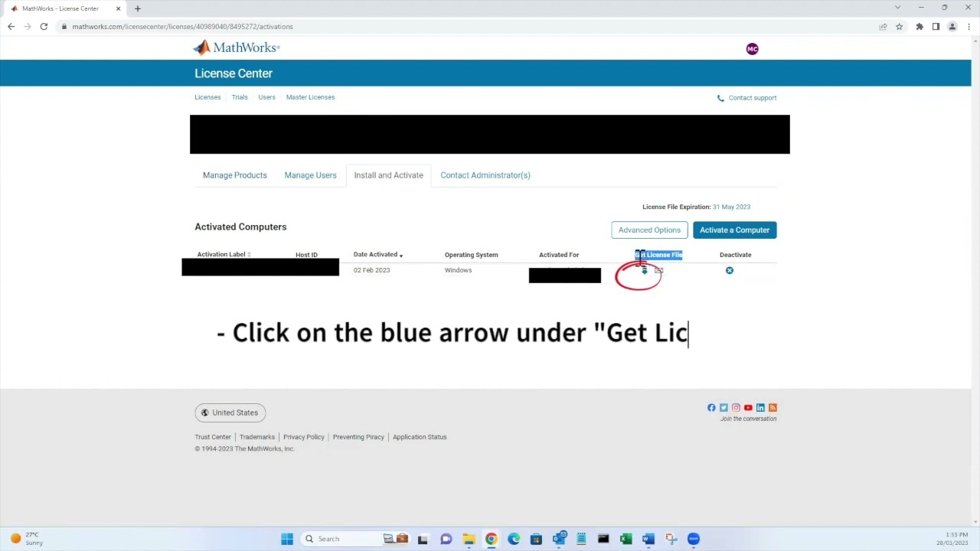
Task: Go to Master Licenses navigation item
Action: point(310,97)
